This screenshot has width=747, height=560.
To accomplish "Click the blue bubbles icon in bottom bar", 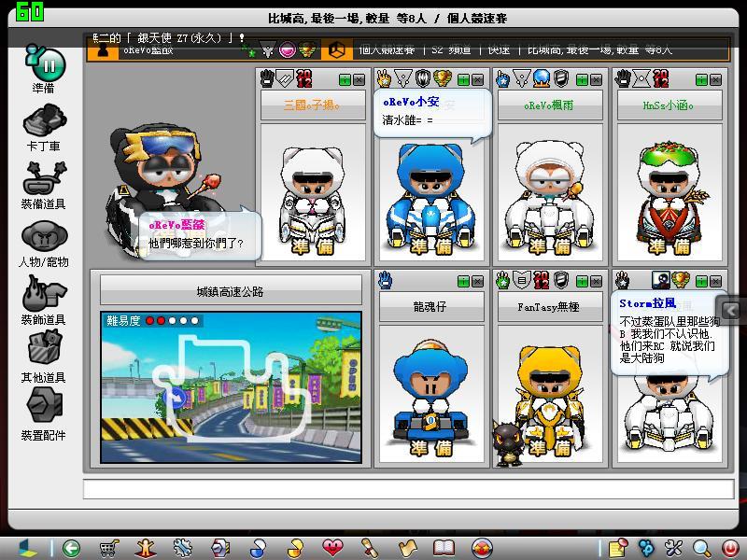I will click(646, 549).
